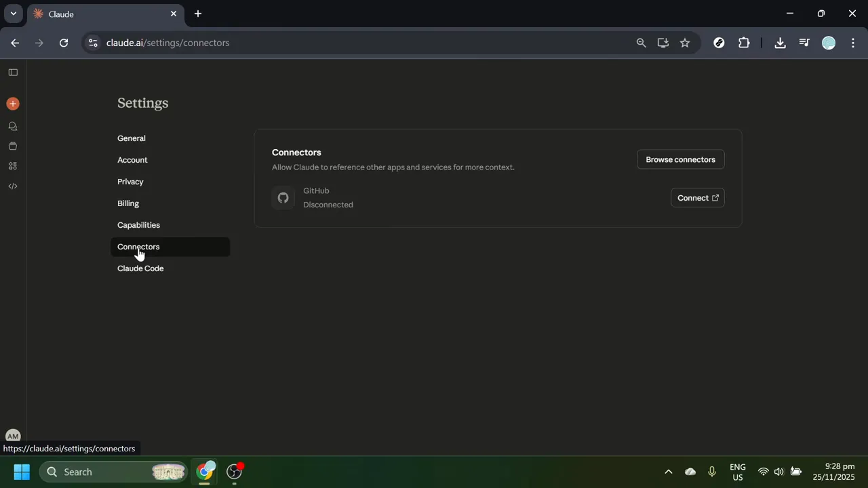View site information icon in the address bar
The height and width of the screenshot is (488, 868).
point(93,43)
